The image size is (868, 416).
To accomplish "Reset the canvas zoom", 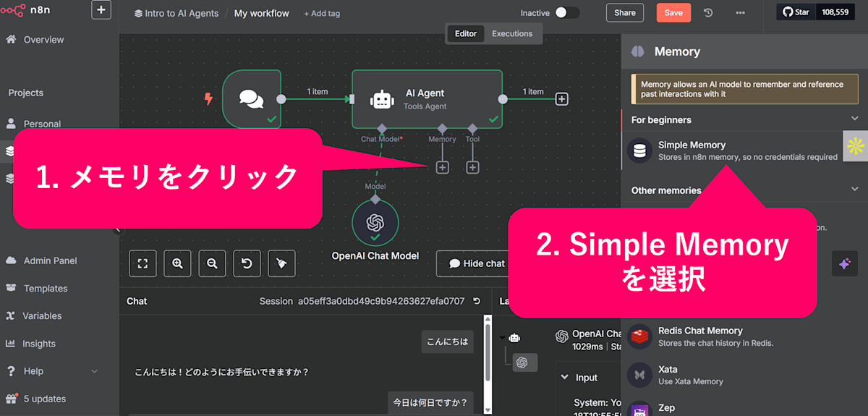I will (247, 263).
